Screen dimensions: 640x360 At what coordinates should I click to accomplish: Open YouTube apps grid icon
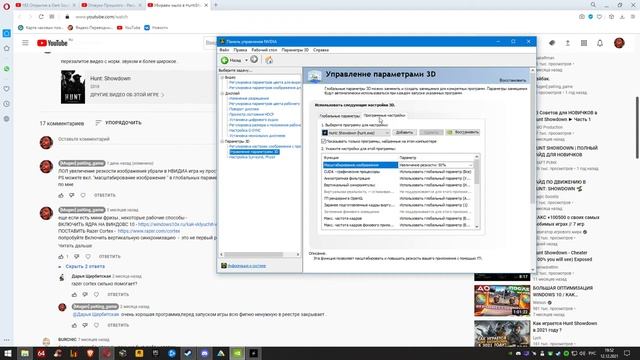tap(584, 43)
